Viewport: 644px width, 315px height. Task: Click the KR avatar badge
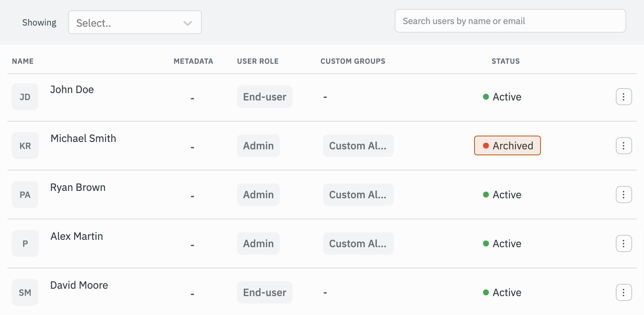(x=25, y=146)
